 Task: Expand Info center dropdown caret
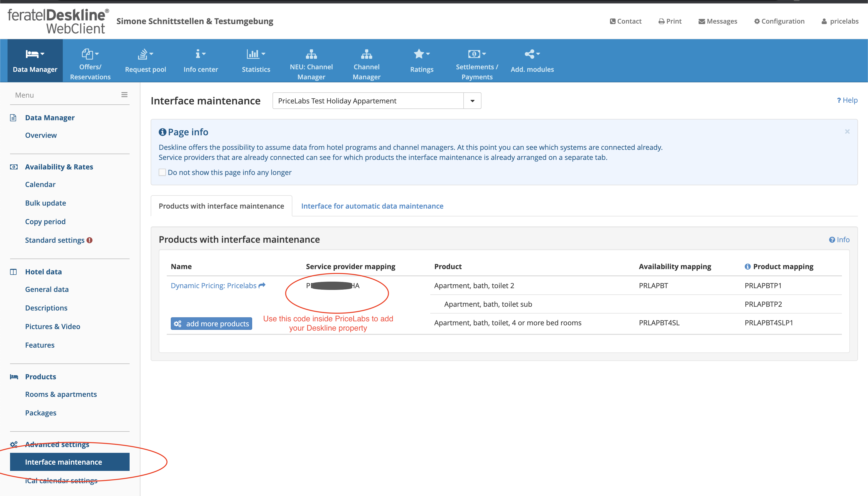[x=204, y=54]
